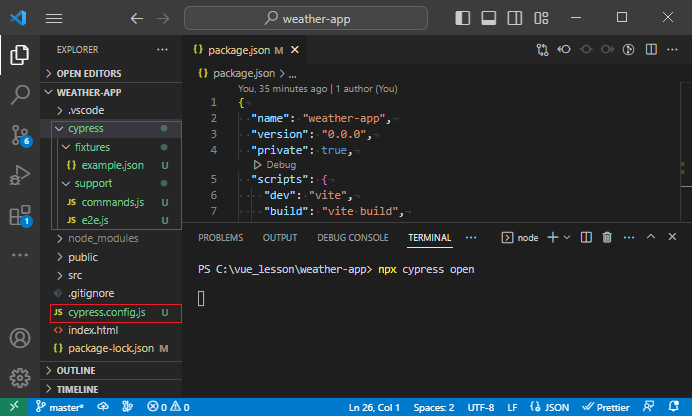
Task: Toggle the secondary side bar layout
Action: point(515,18)
